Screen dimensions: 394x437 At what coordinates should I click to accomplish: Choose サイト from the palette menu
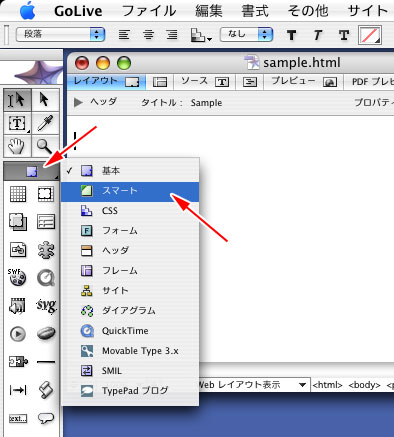(130, 291)
